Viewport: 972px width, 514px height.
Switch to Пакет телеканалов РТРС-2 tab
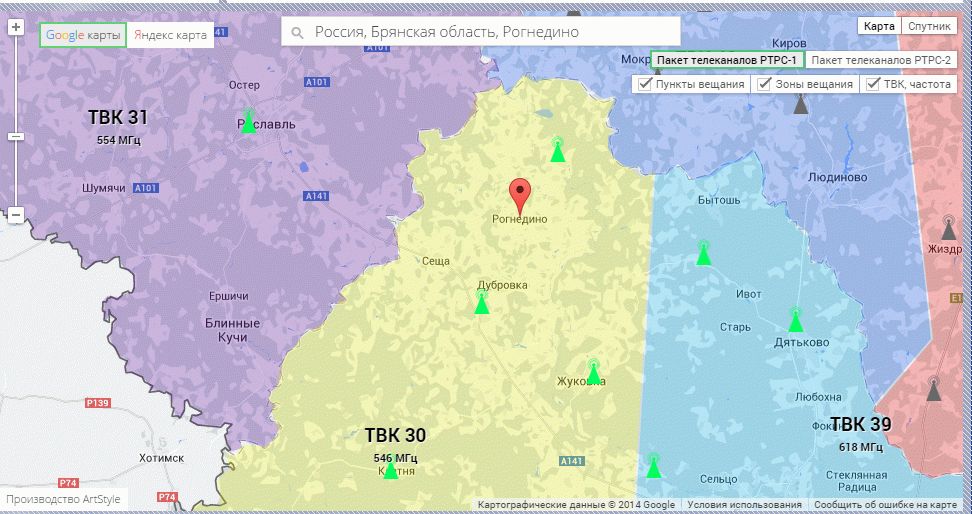881,61
